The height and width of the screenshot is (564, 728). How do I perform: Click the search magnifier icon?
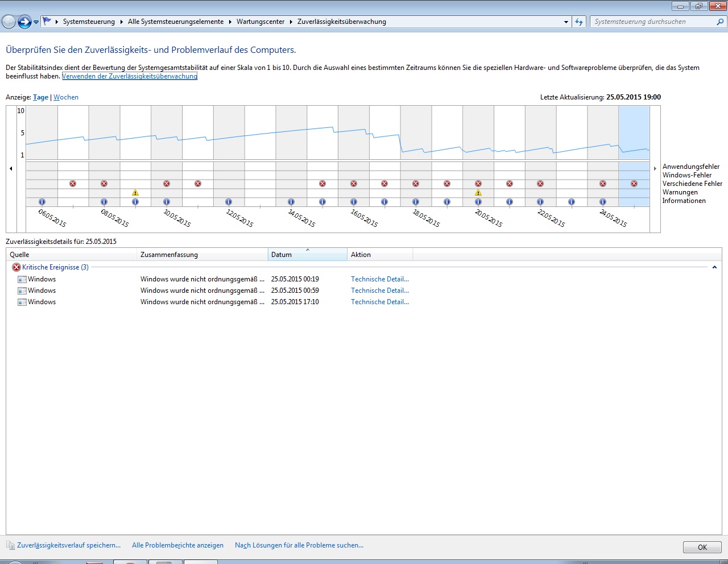(720, 22)
